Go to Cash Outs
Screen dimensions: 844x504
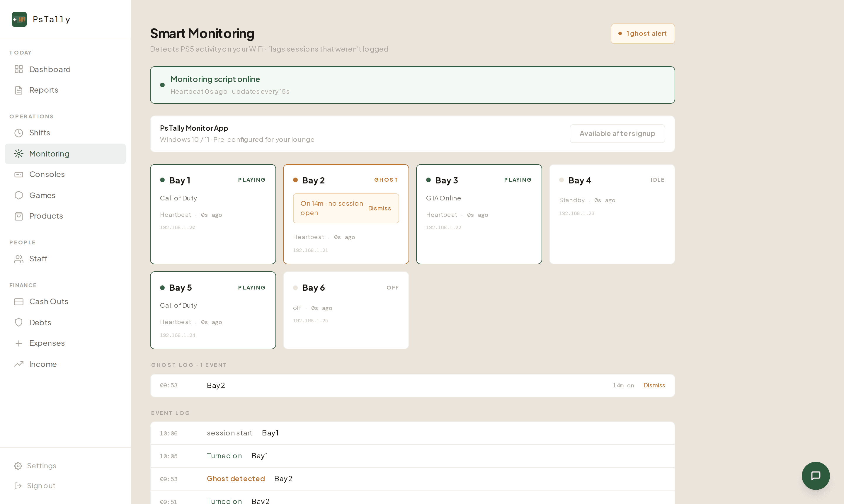pos(65,302)
